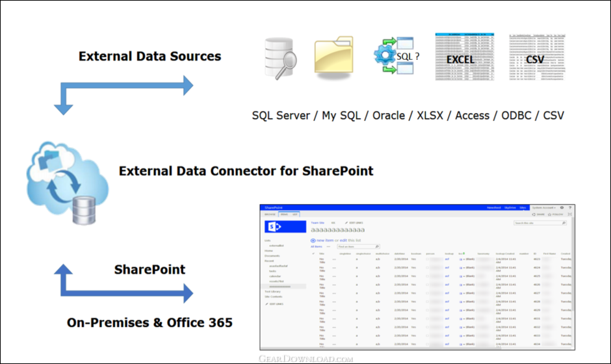
Task: Open the ITEMS ribbon tab
Action: pos(284,214)
